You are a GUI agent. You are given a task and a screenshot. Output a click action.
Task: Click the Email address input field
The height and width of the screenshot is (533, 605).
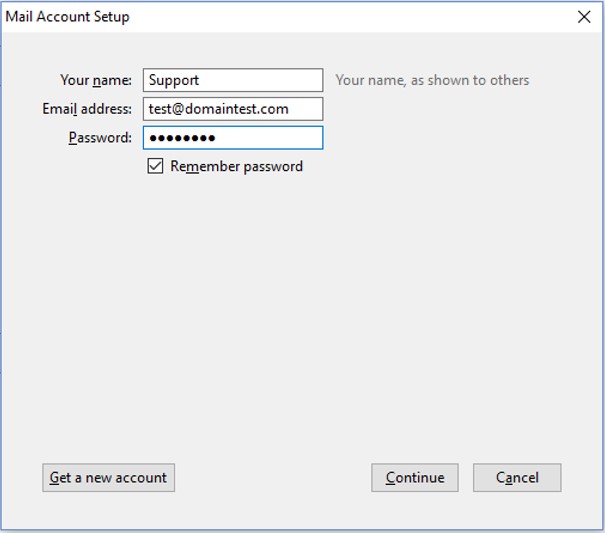click(x=233, y=109)
